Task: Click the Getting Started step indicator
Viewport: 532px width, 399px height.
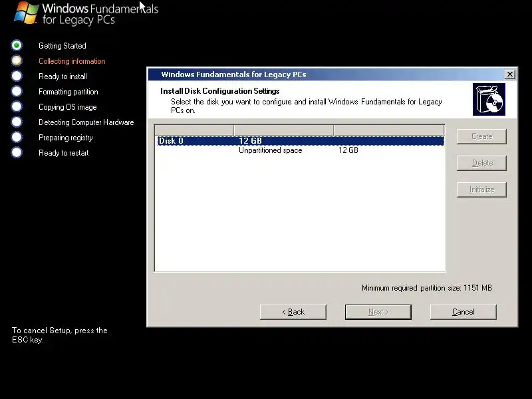Action: tap(16, 45)
